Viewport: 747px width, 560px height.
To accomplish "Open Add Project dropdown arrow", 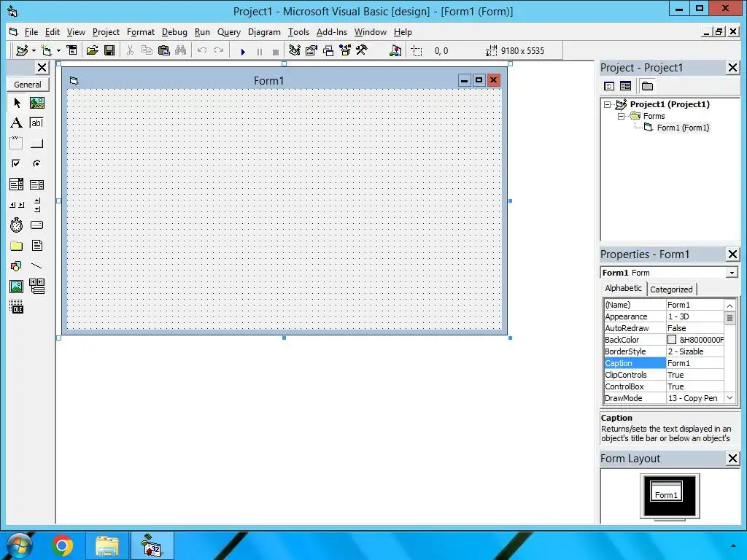I will click(x=34, y=50).
